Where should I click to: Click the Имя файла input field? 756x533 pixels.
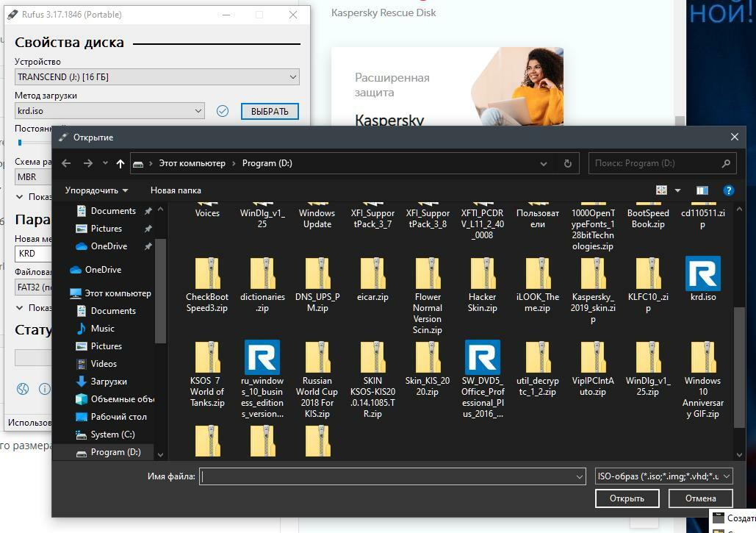pyautogui.click(x=389, y=476)
